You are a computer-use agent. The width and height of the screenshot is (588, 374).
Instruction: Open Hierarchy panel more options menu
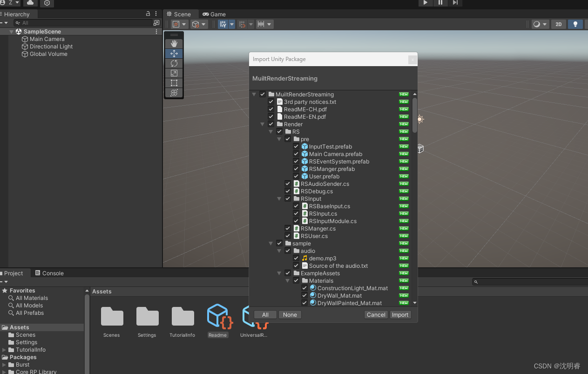pos(156,14)
